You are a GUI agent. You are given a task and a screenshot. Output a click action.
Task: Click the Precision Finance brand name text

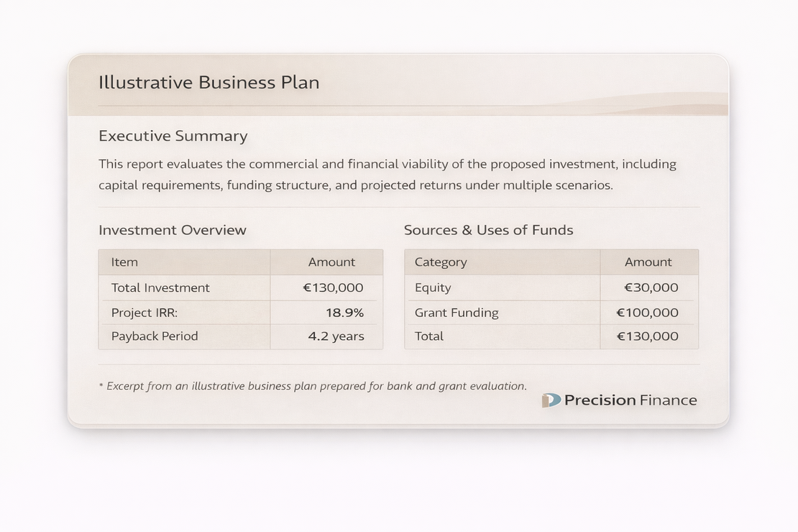(x=630, y=400)
